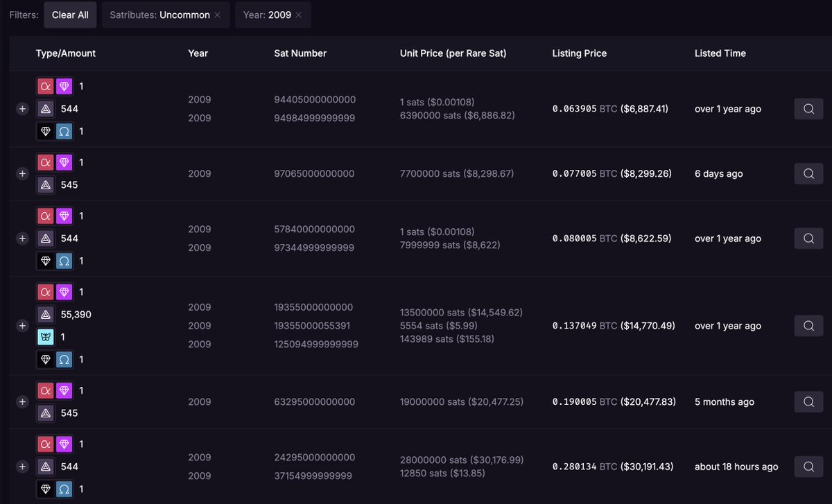Open search icon for 0.280134 BTC listing
The width and height of the screenshot is (832, 504).
pos(808,467)
